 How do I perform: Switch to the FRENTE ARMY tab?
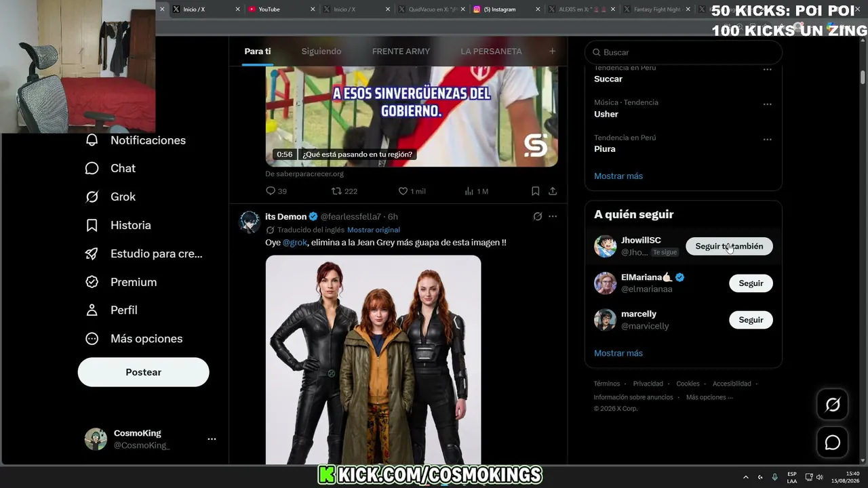(401, 52)
